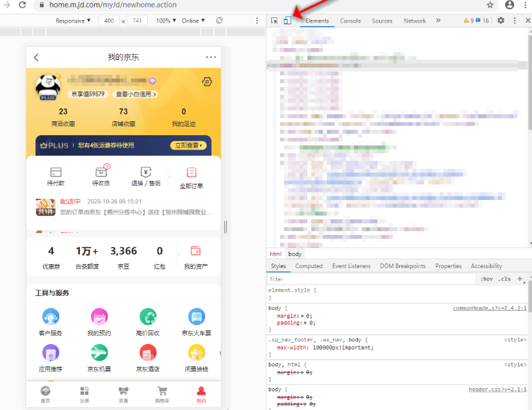Show more DevTools tabs with the chevron
The width and height of the screenshot is (532, 410).
coord(438,21)
